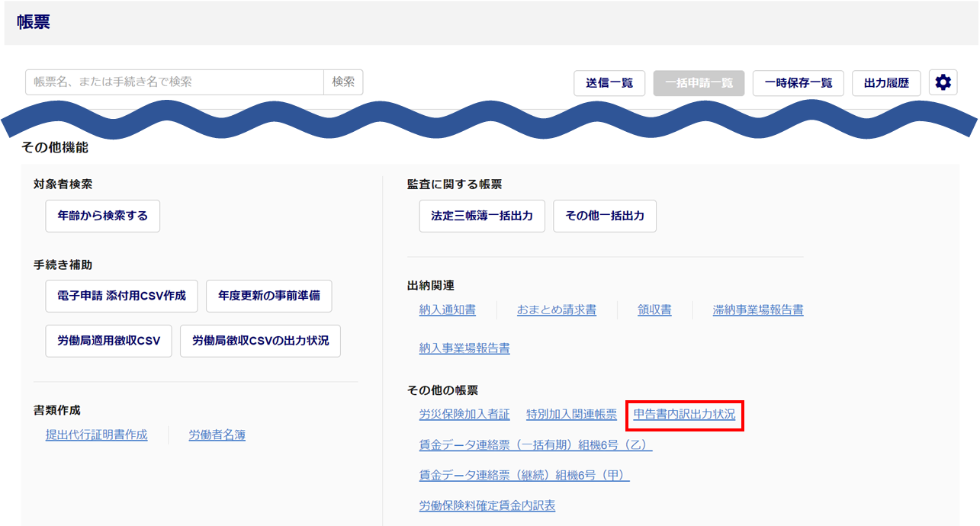Open the 労働保険料確定賃金内訳表 link

click(487, 505)
